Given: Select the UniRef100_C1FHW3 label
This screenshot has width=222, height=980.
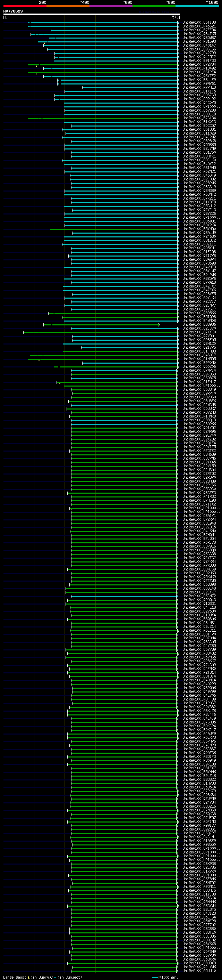Looking at the screenshot, I should (x=199, y=351).
